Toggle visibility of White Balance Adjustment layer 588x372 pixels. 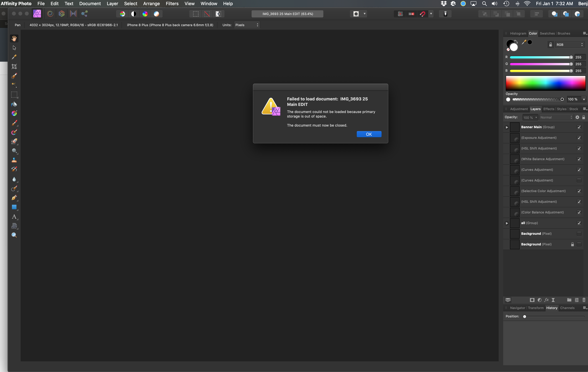click(579, 159)
